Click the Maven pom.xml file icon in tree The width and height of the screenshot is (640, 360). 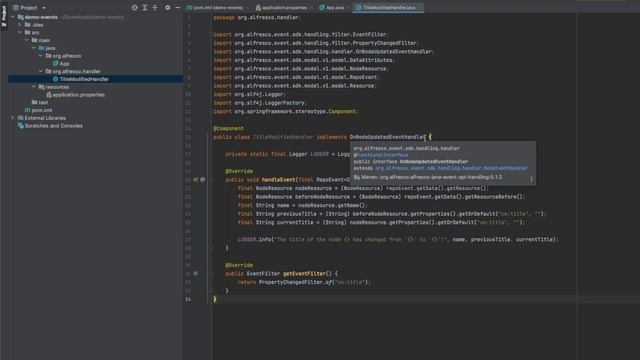pyautogui.click(x=27, y=110)
